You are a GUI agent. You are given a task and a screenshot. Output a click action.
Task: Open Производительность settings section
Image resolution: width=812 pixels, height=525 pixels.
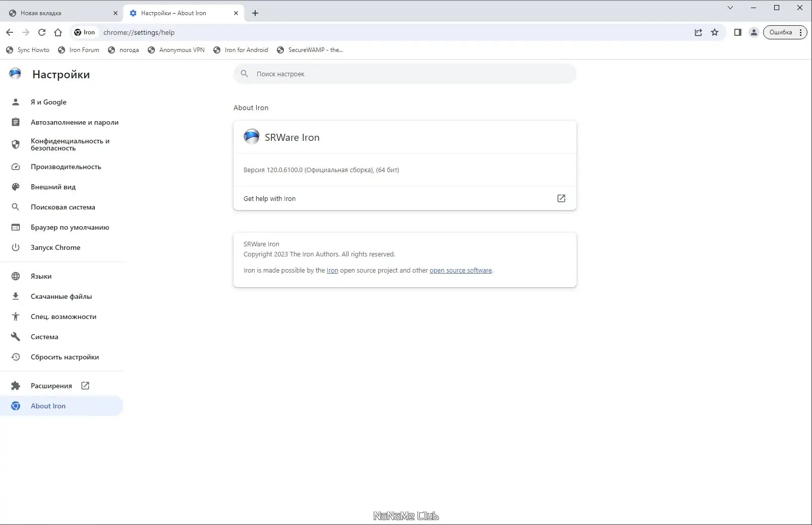tap(62, 167)
